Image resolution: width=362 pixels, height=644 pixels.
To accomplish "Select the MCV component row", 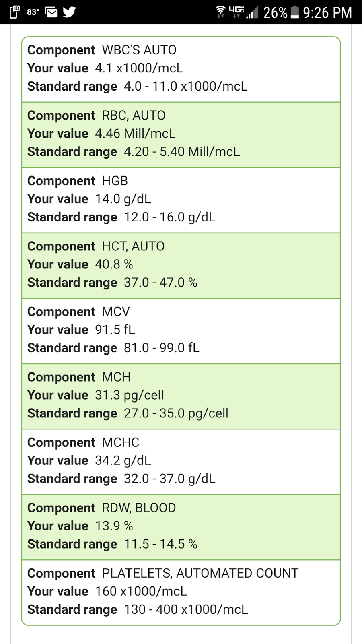I will [181, 331].
